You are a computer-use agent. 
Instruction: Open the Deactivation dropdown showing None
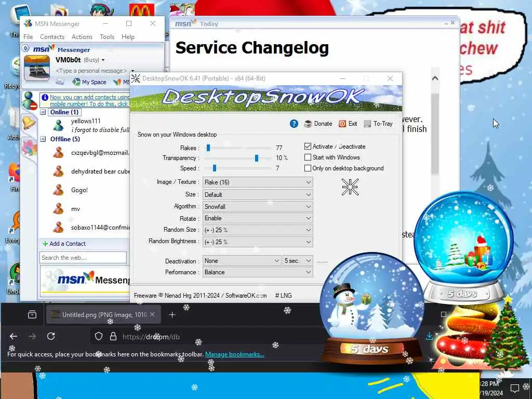(x=242, y=261)
